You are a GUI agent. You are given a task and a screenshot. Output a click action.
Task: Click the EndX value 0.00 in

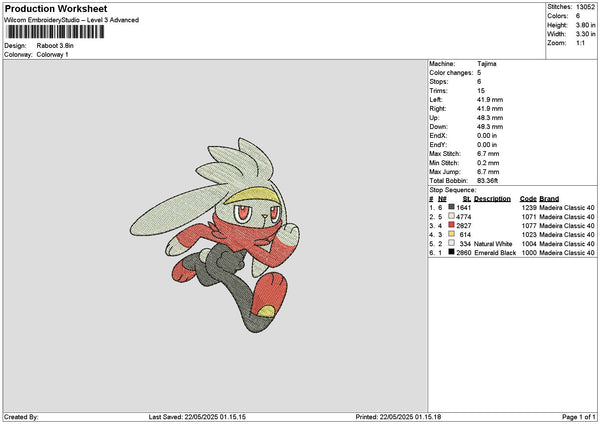pyautogui.click(x=487, y=135)
